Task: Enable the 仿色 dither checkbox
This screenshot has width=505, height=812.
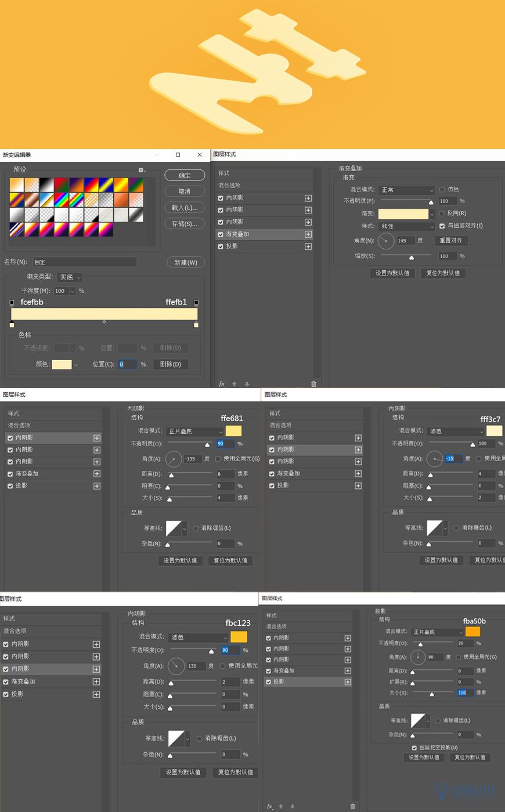Action: coord(442,190)
